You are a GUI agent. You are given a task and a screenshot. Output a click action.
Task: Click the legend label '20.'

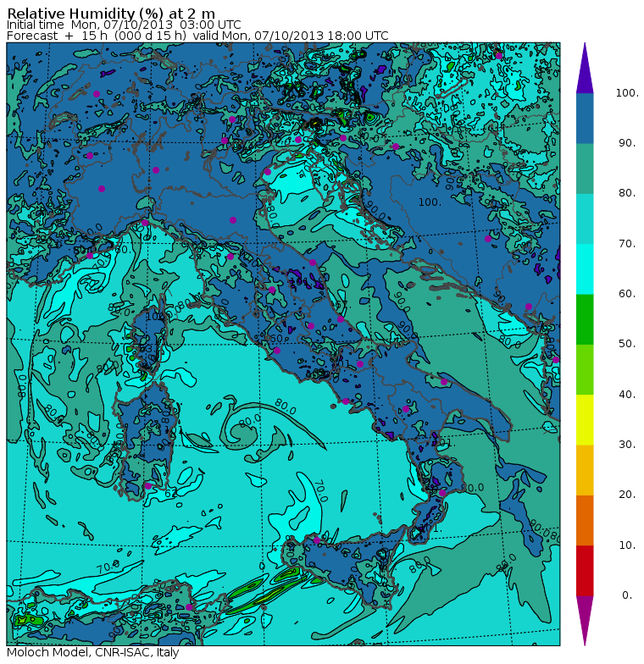[x=627, y=495]
